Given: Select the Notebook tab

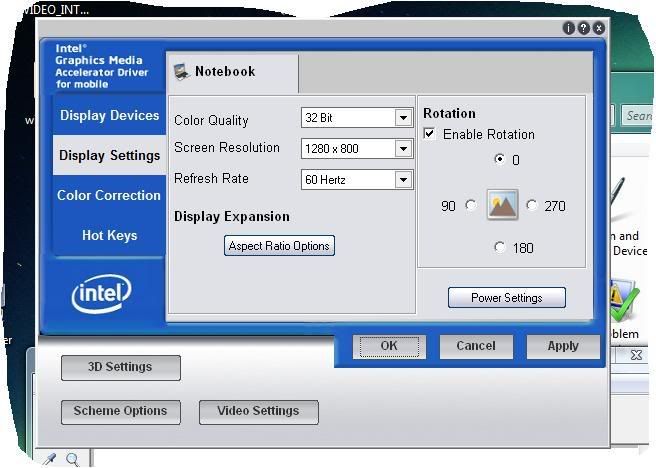Looking at the screenshot, I should point(233,72).
